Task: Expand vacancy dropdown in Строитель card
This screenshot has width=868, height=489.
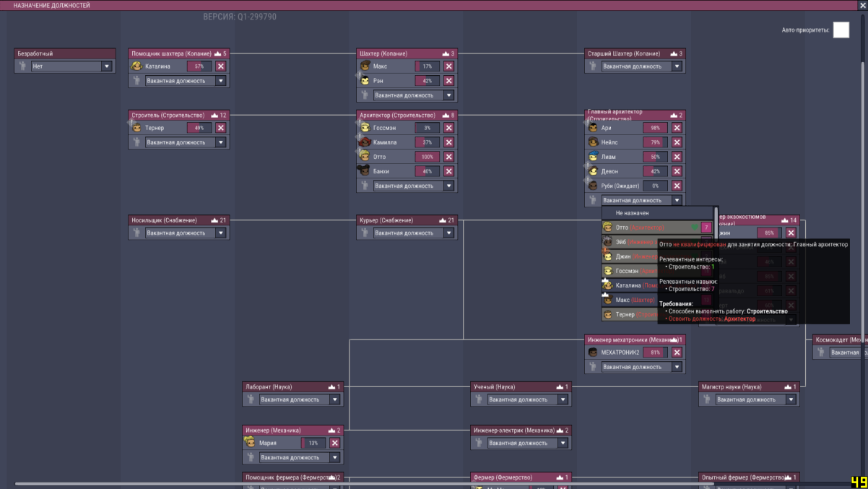Action: point(186,142)
